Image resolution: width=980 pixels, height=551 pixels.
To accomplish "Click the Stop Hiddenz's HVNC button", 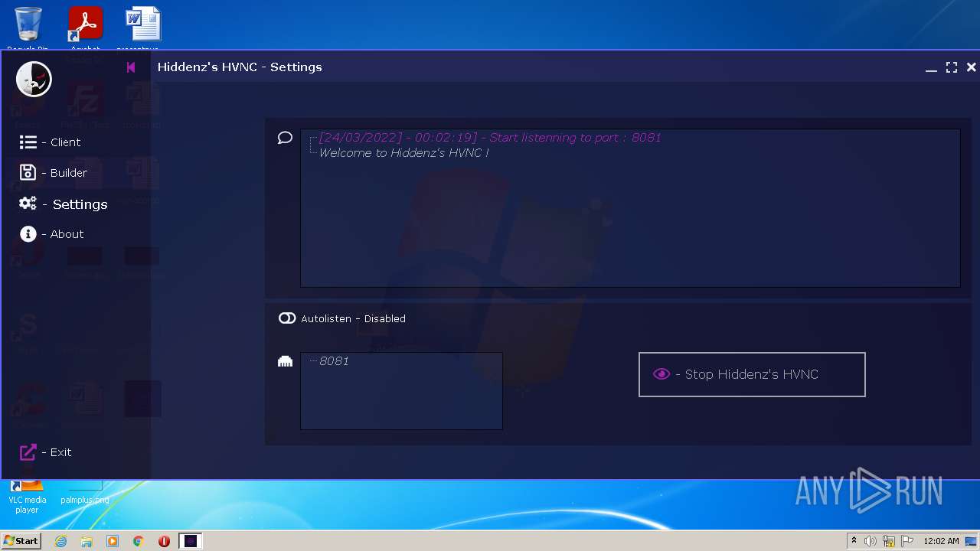I will [x=752, y=374].
